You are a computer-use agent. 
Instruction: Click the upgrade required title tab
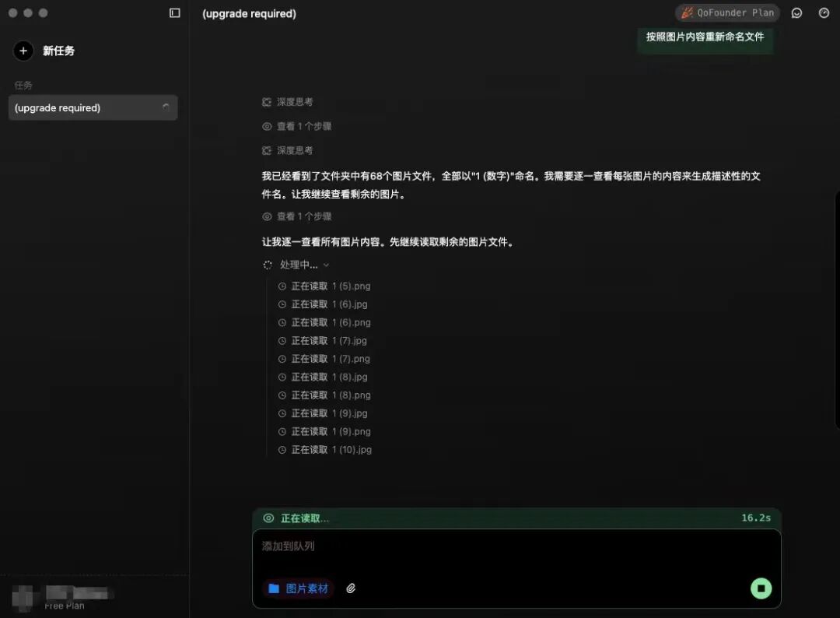point(249,13)
